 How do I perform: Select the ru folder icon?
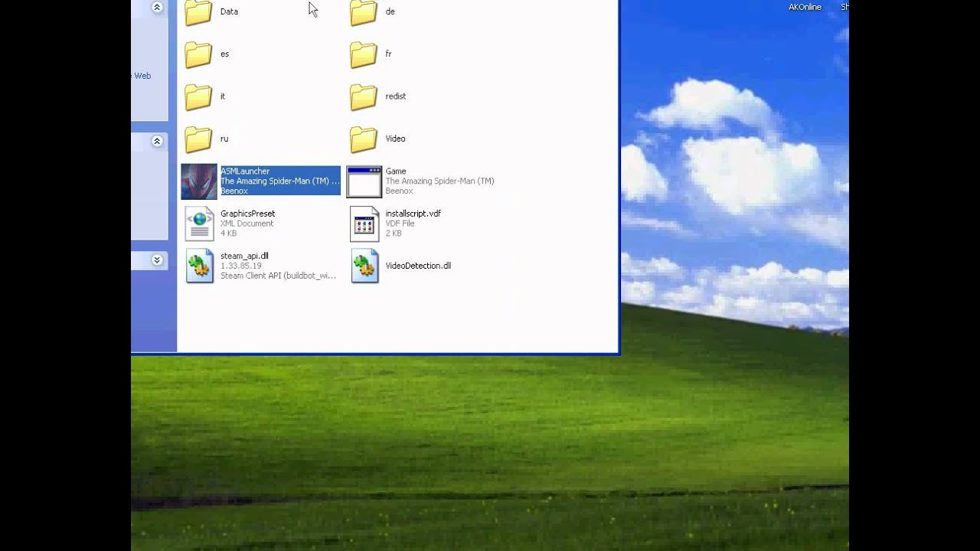198,139
